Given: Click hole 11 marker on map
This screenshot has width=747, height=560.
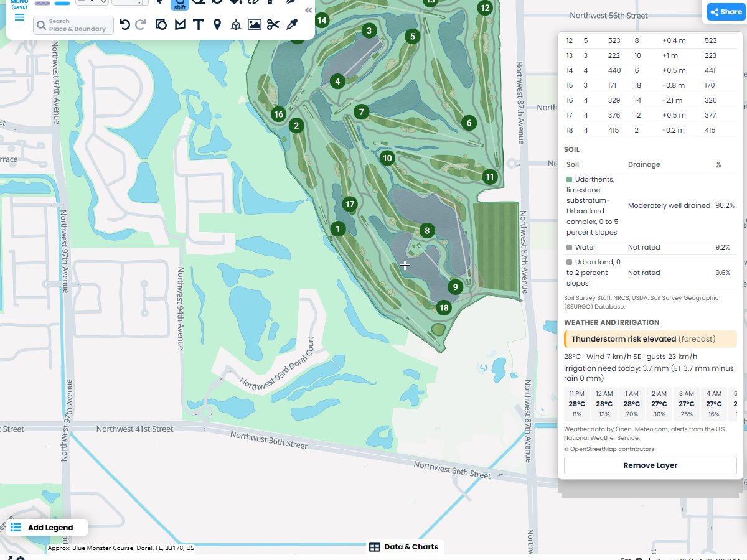Looking at the screenshot, I should [490, 177].
